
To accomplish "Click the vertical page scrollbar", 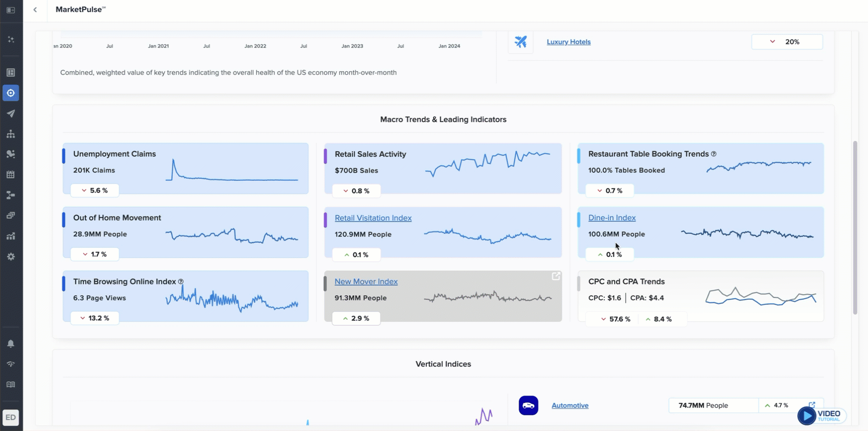I will click(x=855, y=227).
